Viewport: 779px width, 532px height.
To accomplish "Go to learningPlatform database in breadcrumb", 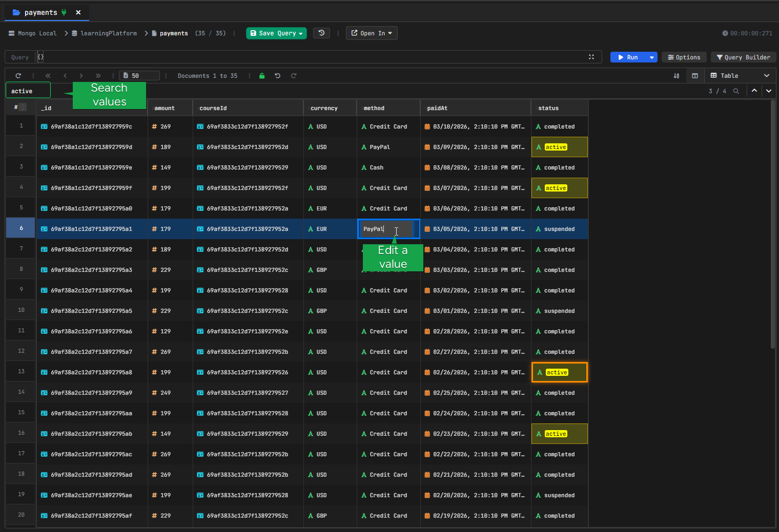I will pyautogui.click(x=104, y=33).
